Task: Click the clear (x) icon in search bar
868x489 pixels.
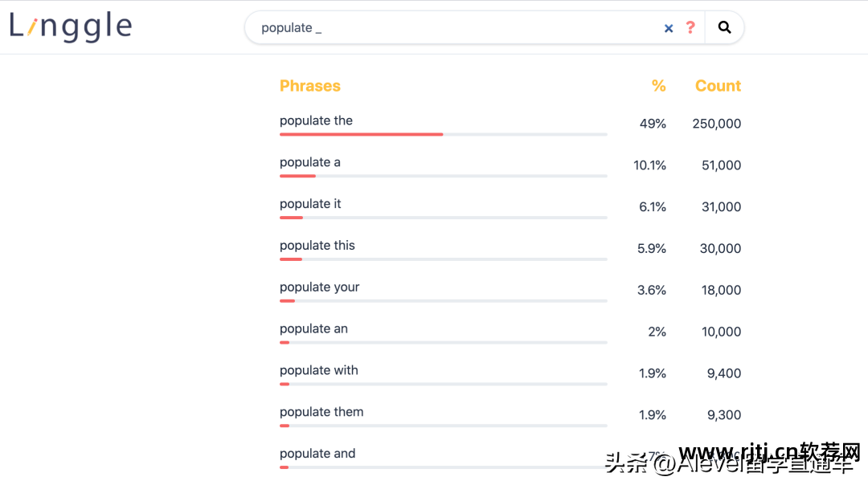Action: 669,27
